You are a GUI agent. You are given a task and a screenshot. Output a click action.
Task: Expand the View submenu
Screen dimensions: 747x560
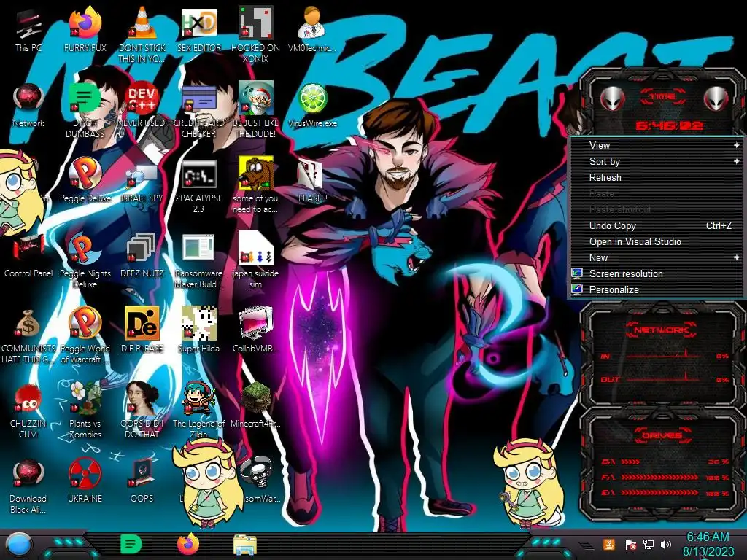656,145
